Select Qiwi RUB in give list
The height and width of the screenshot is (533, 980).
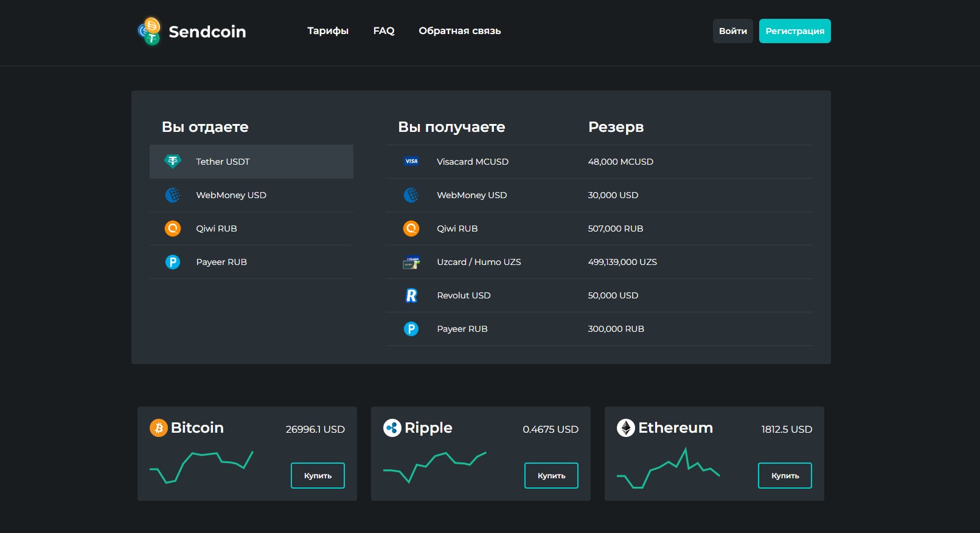click(251, 229)
